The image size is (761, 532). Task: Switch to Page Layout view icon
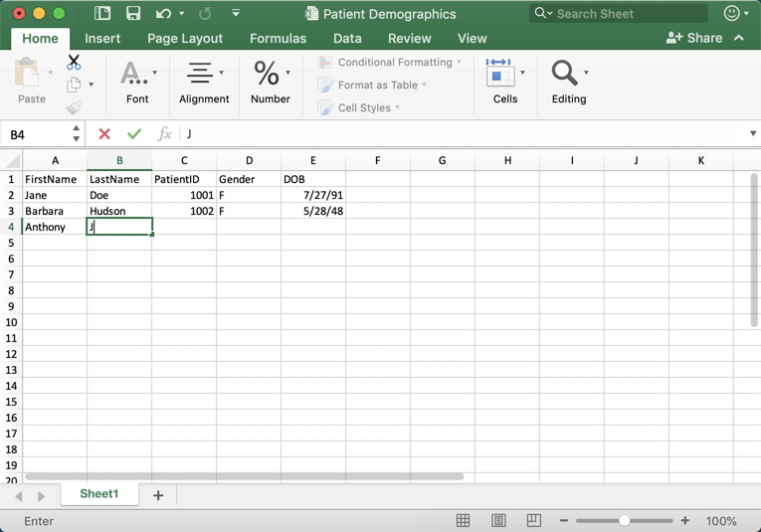point(498,521)
